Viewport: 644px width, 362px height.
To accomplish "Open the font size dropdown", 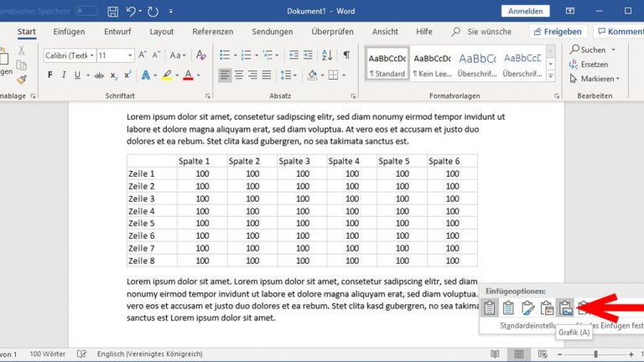I will [x=114, y=55].
